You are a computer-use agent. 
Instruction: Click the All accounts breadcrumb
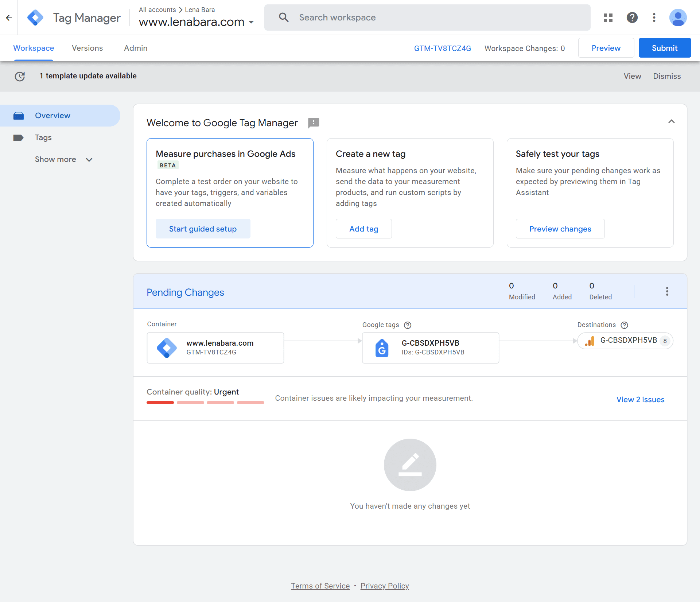[157, 10]
